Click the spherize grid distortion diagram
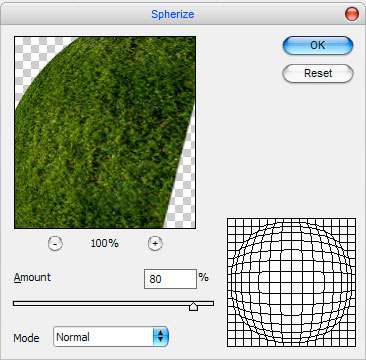This screenshot has height=360, width=366. (291, 282)
